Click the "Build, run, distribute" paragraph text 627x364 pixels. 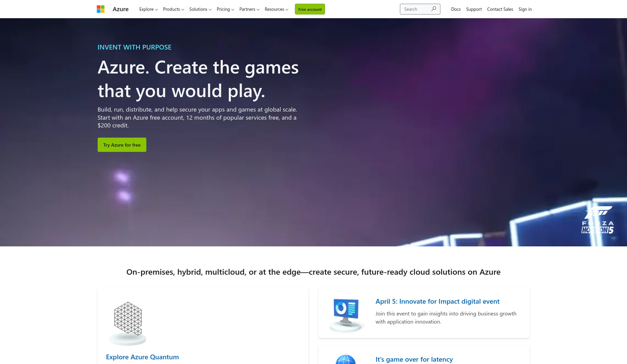point(197,117)
